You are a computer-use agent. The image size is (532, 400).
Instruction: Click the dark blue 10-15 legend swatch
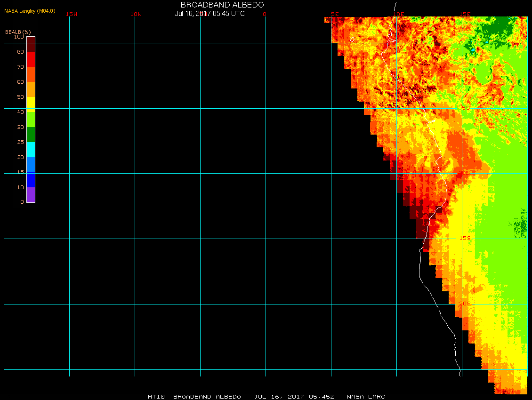tap(31, 180)
